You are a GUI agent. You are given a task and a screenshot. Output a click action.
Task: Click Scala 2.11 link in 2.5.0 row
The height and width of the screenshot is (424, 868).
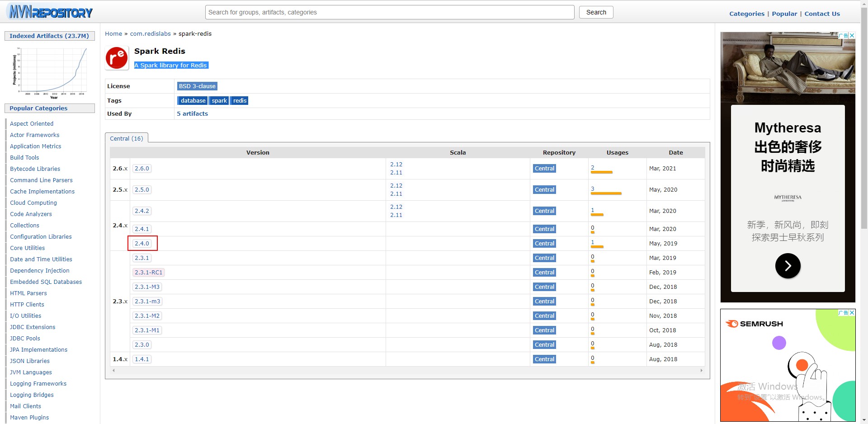click(x=396, y=193)
